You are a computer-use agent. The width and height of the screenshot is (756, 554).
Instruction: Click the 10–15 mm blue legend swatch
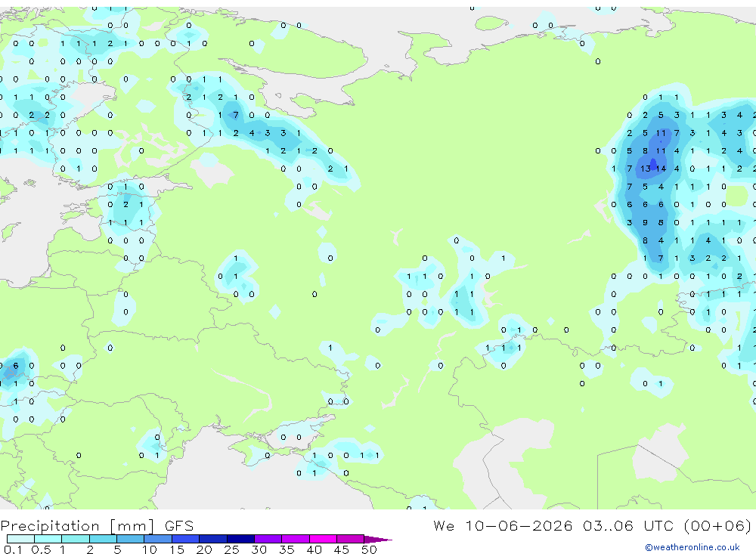pos(158,539)
